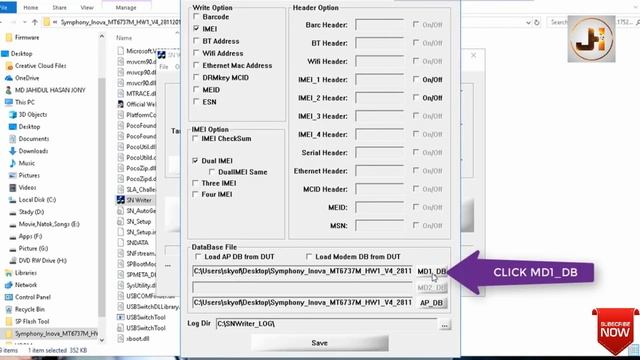
Task: Edit the Log Dir path field
Action: (326, 324)
